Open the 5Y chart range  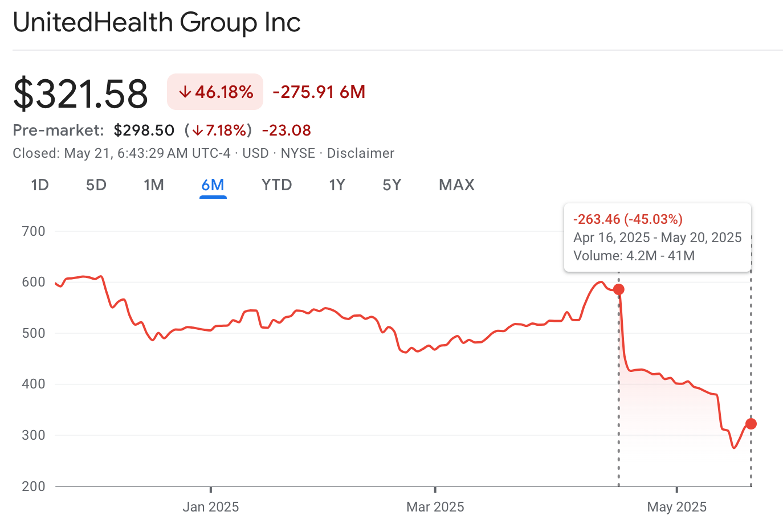pos(392,185)
